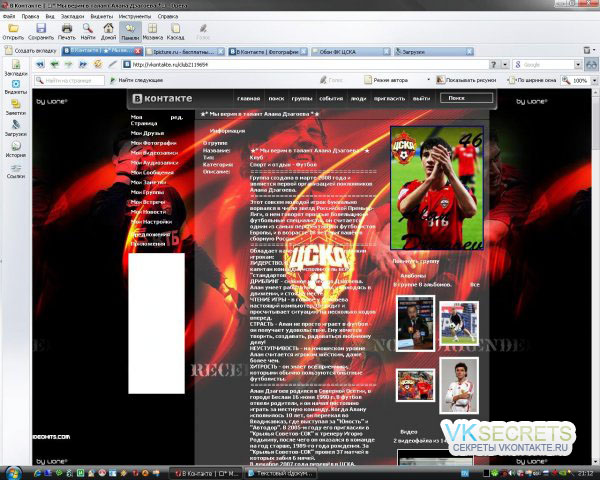Open the Файл menu

9,16
